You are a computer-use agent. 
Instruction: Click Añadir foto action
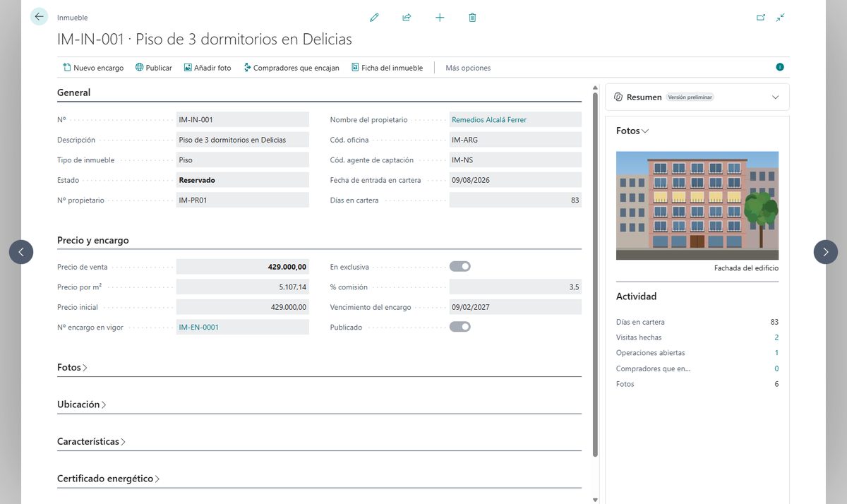pyautogui.click(x=208, y=68)
